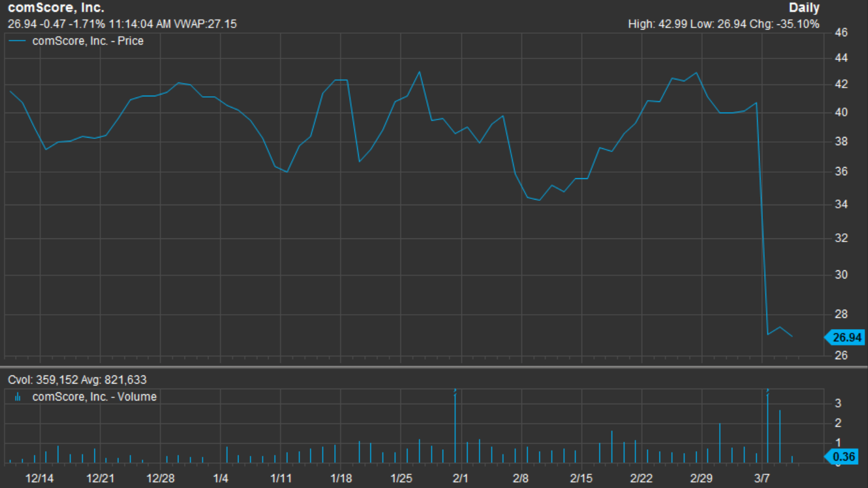The height and width of the screenshot is (488, 868).
Task: Click the 12/21 date on the time axis
Action: click(100, 479)
